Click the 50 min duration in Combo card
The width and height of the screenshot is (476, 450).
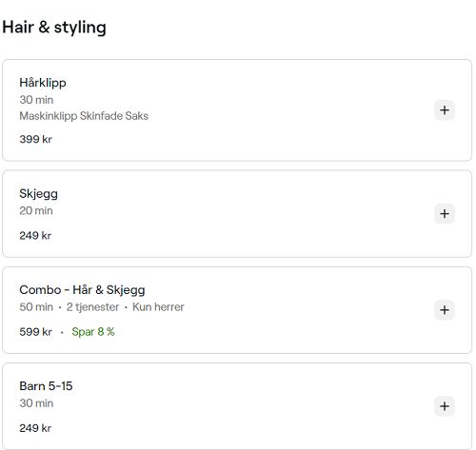click(36, 307)
